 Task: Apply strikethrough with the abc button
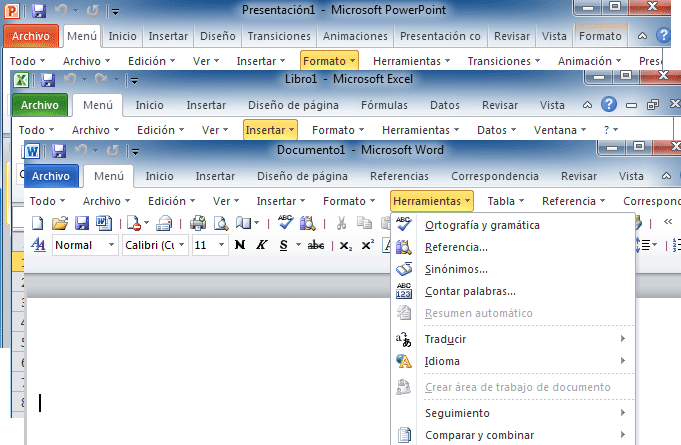point(316,245)
